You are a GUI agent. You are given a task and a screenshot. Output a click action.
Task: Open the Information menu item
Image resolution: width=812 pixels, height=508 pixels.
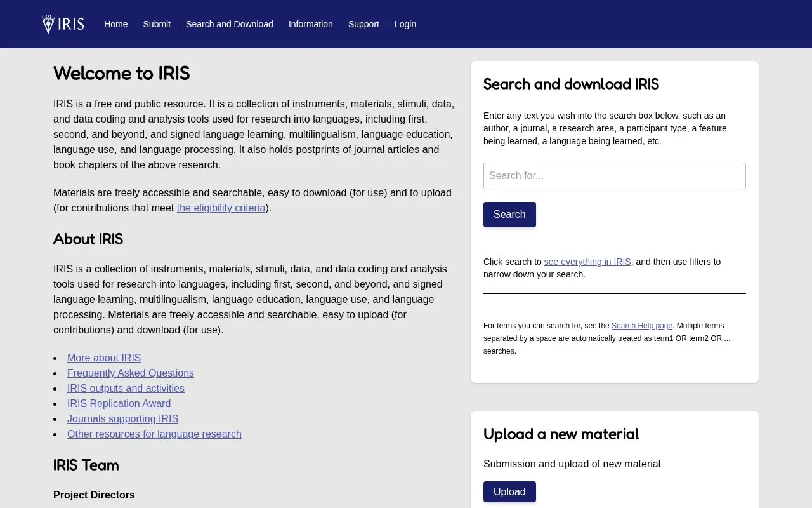tap(311, 24)
